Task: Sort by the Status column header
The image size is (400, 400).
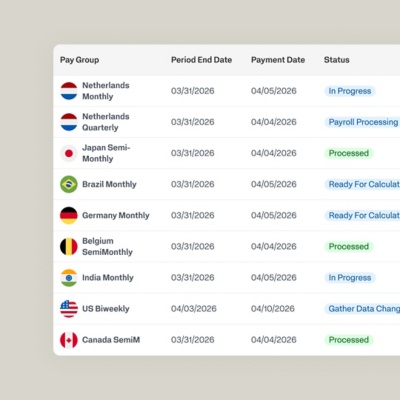Action: tap(337, 60)
